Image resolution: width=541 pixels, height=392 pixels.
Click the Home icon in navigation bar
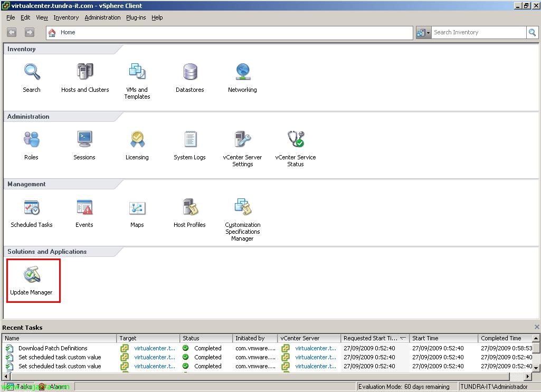[x=52, y=32]
